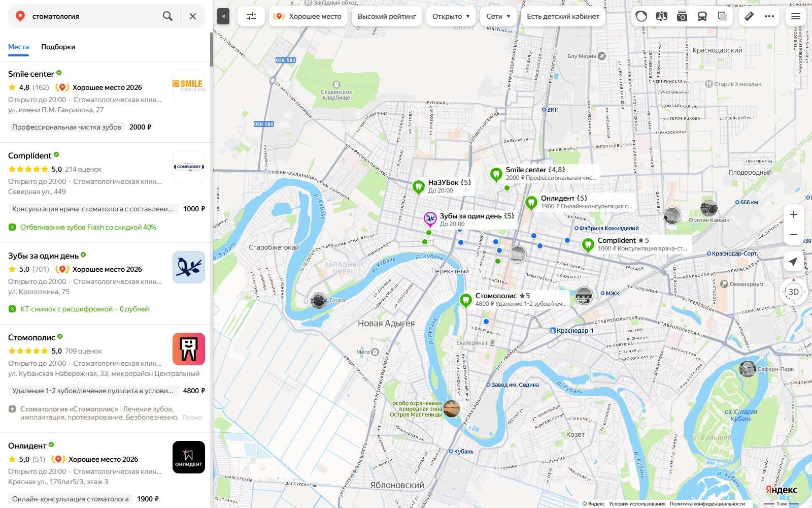This screenshot has width=812, height=508.
Task: Open the Smile center listing title
Action: pos(31,74)
